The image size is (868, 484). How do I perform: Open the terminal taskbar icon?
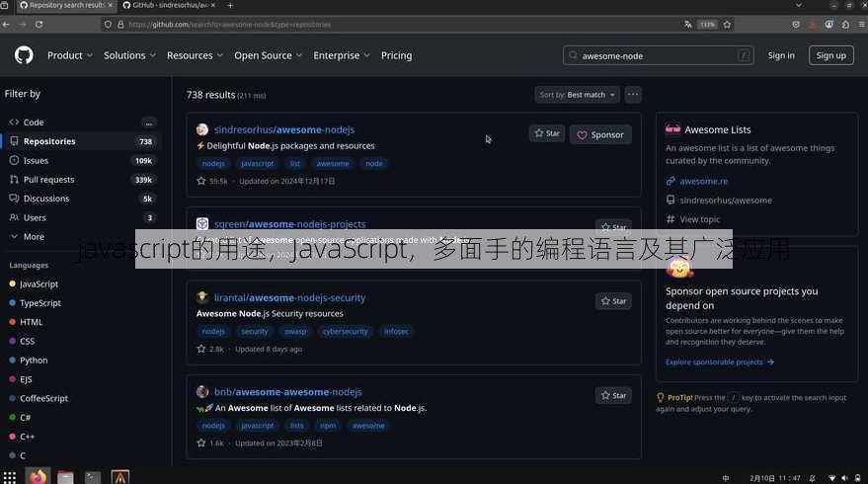[93, 477]
